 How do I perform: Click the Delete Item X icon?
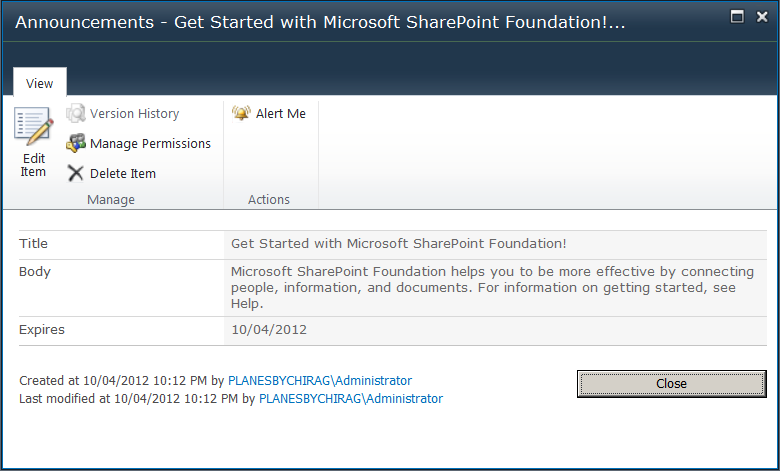click(76, 174)
